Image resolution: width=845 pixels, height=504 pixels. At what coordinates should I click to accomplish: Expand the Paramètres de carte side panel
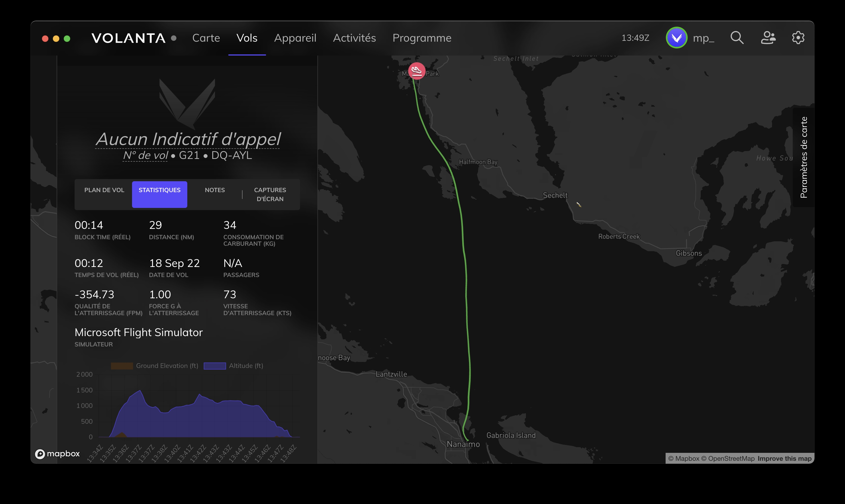(x=804, y=158)
